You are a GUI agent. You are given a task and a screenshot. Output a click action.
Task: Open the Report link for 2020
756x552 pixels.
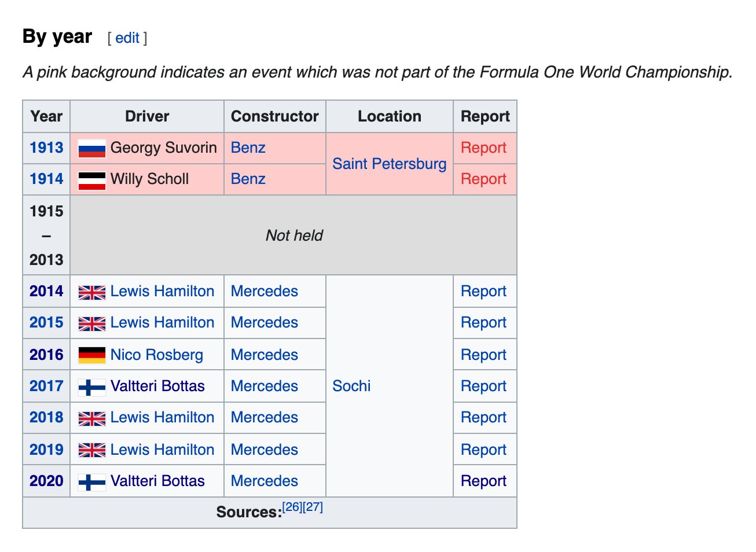coord(483,481)
